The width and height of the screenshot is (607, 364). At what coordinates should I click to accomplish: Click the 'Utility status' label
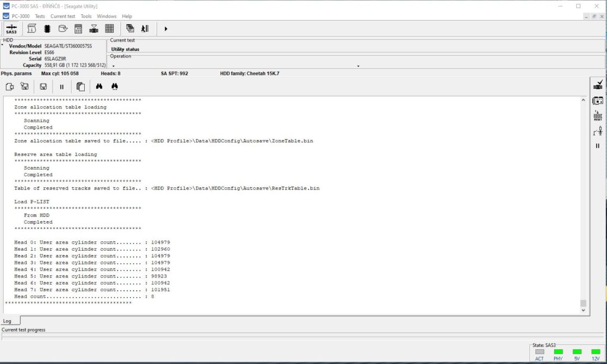click(125, 49)
